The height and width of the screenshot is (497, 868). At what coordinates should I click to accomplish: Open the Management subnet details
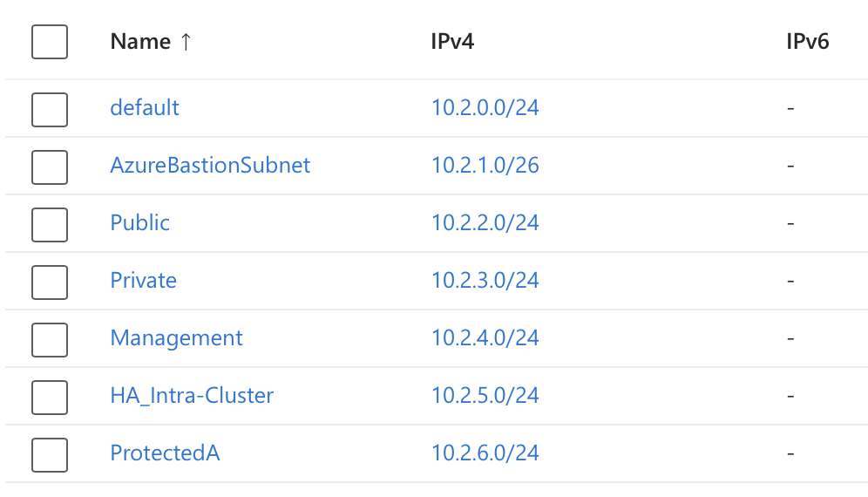coord(177,338)
